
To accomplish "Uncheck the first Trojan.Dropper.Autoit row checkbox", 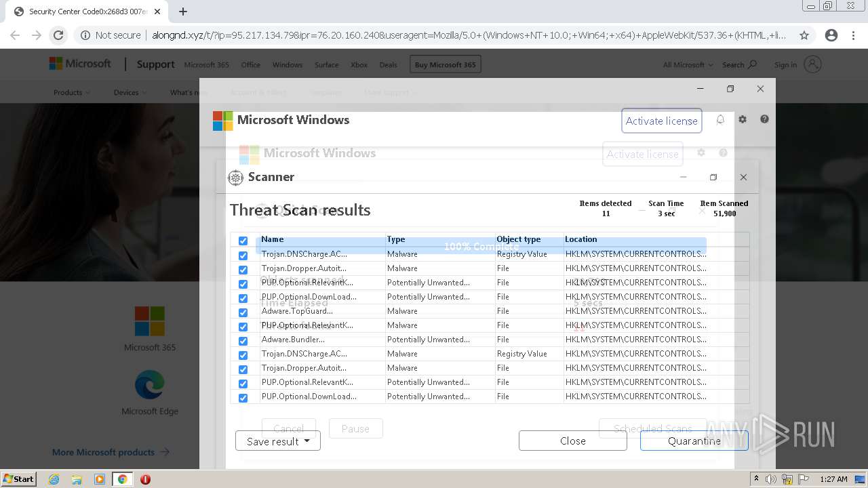I will coord(243,270).
